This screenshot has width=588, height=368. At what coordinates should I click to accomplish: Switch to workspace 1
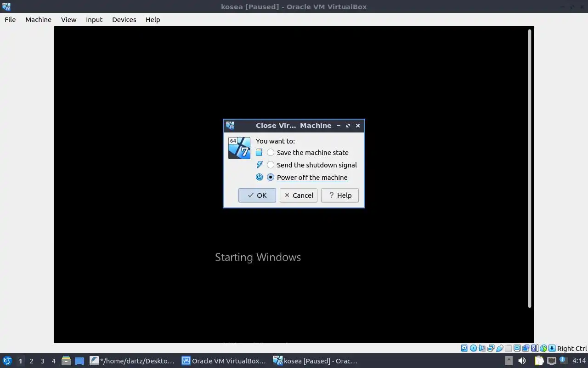[20, 361]
